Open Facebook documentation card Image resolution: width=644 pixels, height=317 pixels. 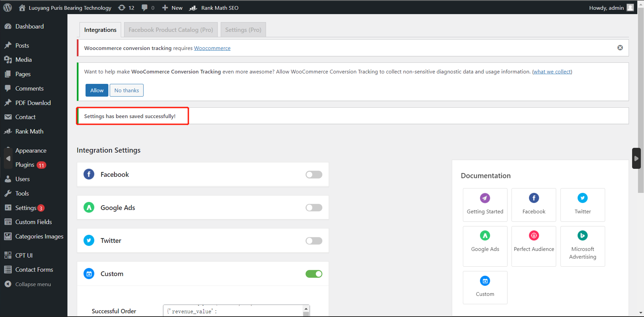tap(534, 205)
